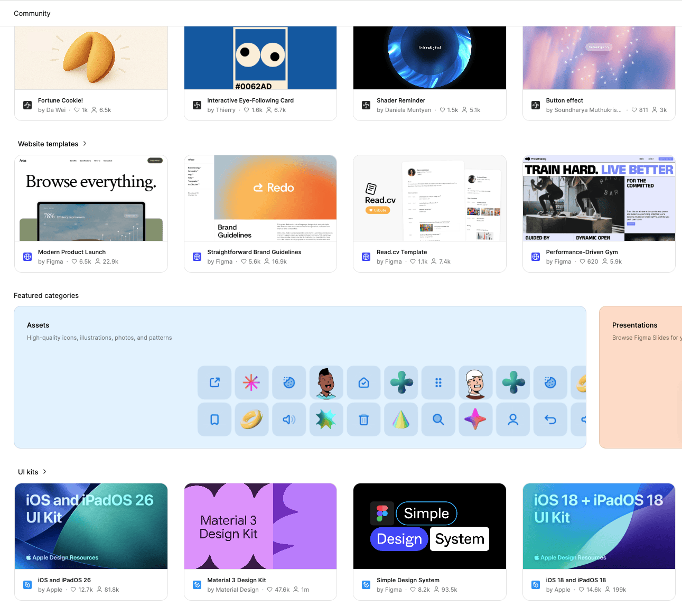Open author Da Wei's profile
This screenshot has height=616, width=682.
click(56, 110)
